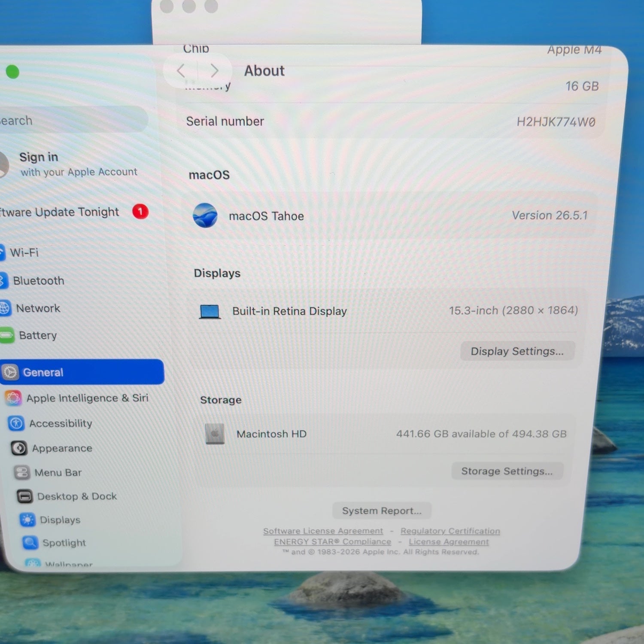Open the ENERGY STAR Compliance link

pyautogui.click(x=333, y=542)
